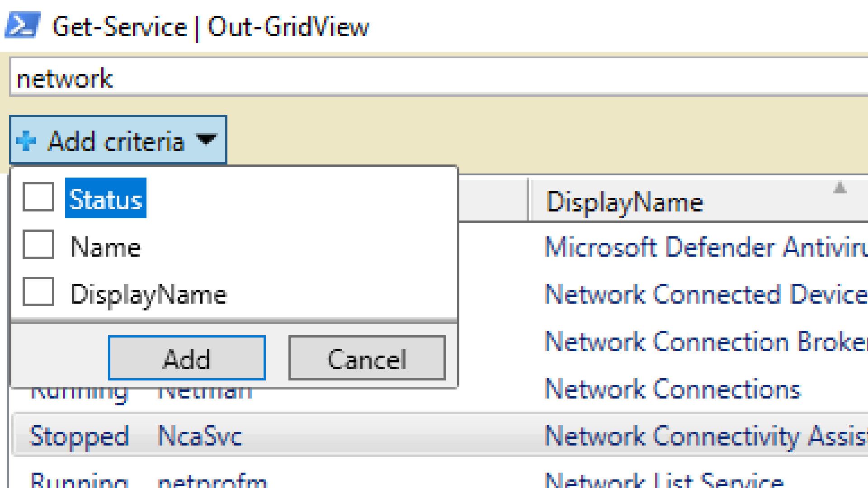Select the Network Connection Broker row
The height and width of the screenshot is (488, 868).
click(x=706, y=342)
